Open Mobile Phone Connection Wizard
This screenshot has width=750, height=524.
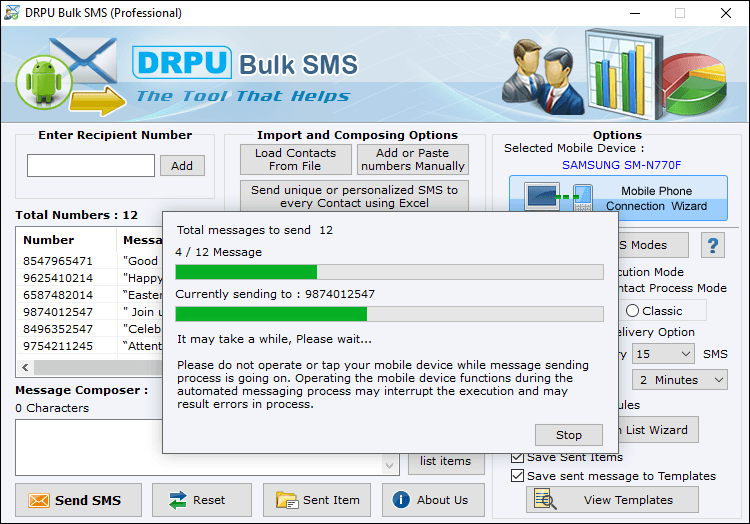[618, 197]
